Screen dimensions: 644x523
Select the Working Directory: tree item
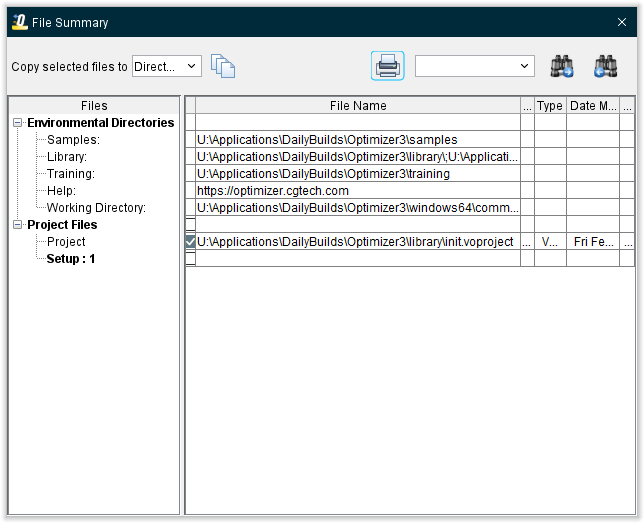pyautogui.click(x=96, y=207)
